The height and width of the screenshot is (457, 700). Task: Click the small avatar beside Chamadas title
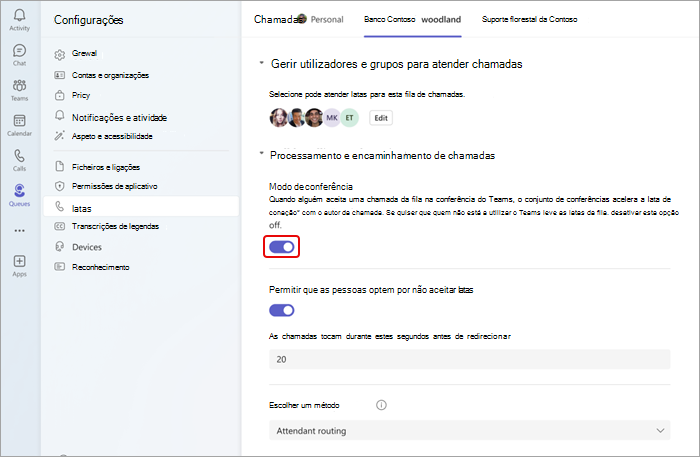302,19
